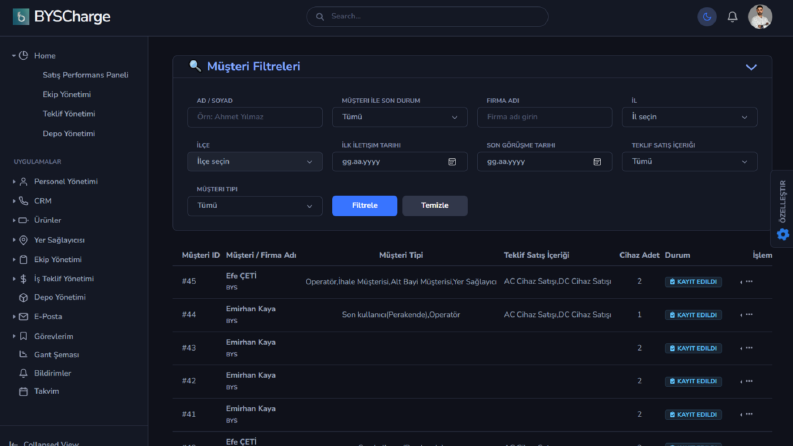Viewport: 793px width, 446px height.
Task: Click Depo Yönetimi box icon in Uygulamalar
Action: (23, 297)
